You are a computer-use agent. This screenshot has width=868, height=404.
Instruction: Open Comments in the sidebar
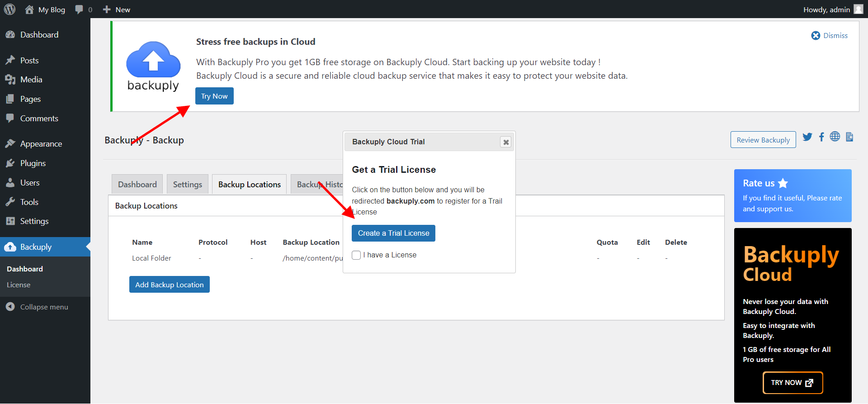coord(45,119)
